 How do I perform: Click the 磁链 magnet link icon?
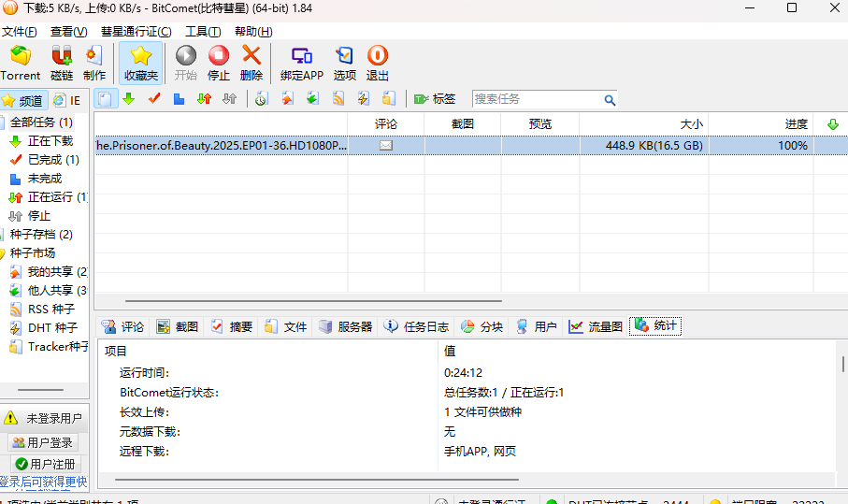61,63
